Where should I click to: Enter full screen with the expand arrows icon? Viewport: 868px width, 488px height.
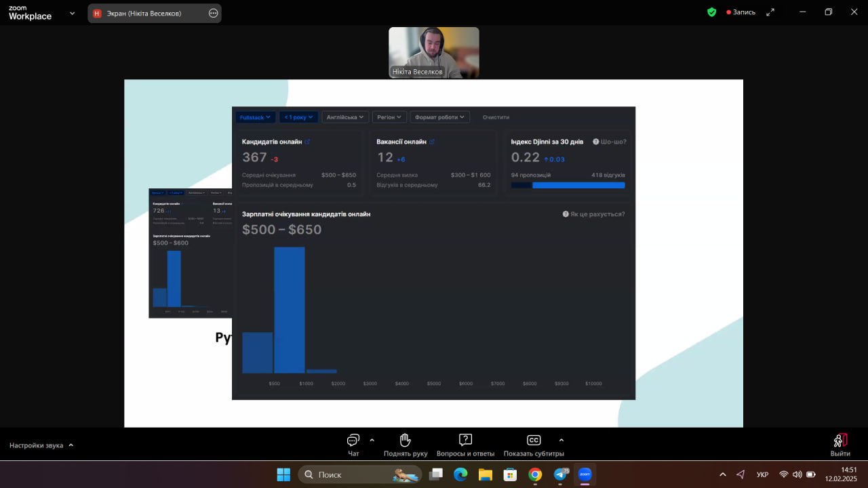[770, 12]
